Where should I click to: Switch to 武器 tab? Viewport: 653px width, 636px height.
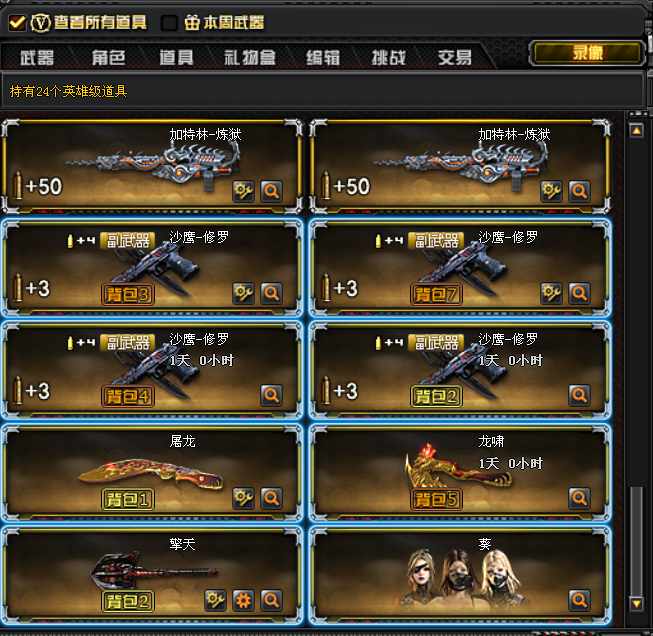coord(37,57)
